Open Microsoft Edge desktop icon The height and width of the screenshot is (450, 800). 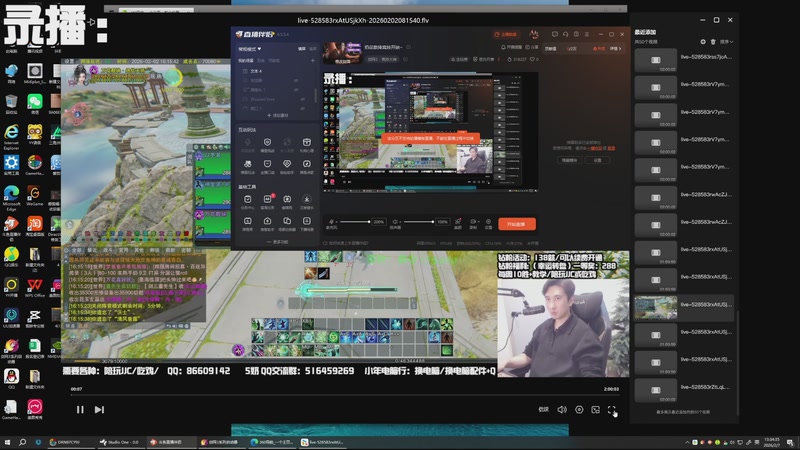coord(11,196)
